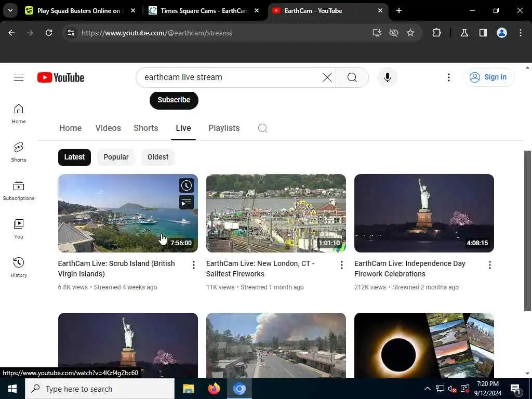Show hidden system tray icons

pos(427,389)
